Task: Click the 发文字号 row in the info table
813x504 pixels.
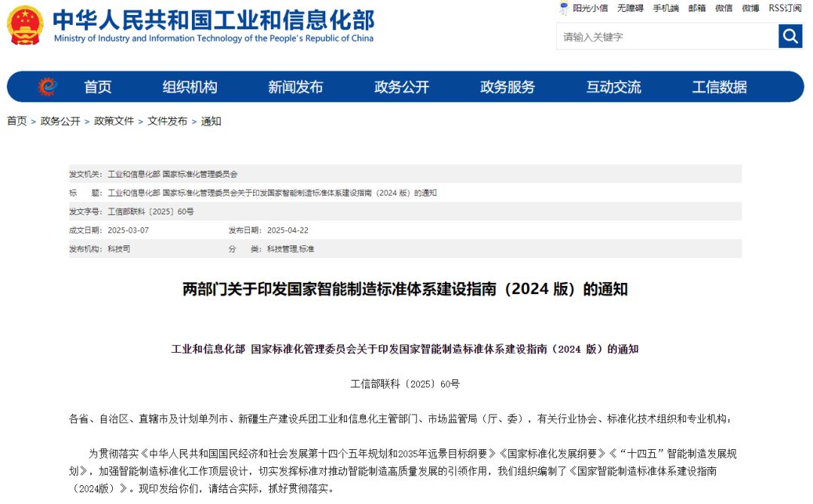Action: (x=406, y=211)
